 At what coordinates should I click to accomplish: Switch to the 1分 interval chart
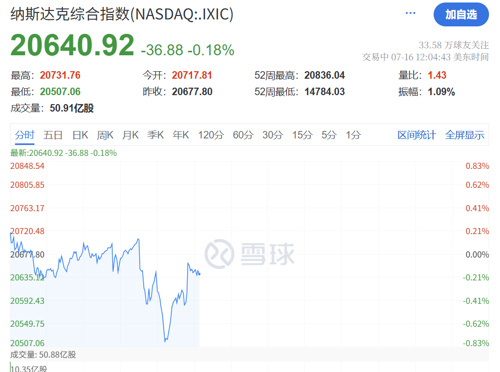(x=353, y=135)
